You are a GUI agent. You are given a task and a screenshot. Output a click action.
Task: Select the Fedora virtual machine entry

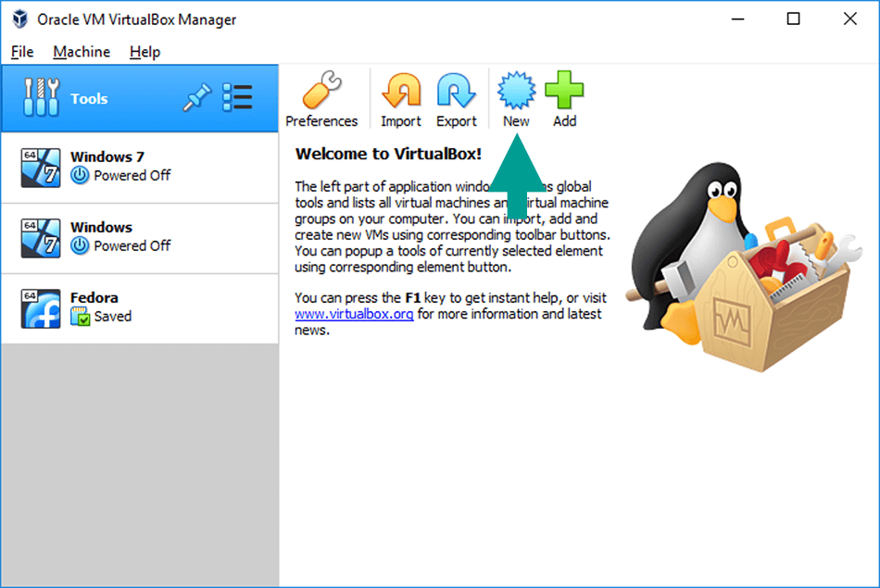pyautogui.click(x=139, y=308)
